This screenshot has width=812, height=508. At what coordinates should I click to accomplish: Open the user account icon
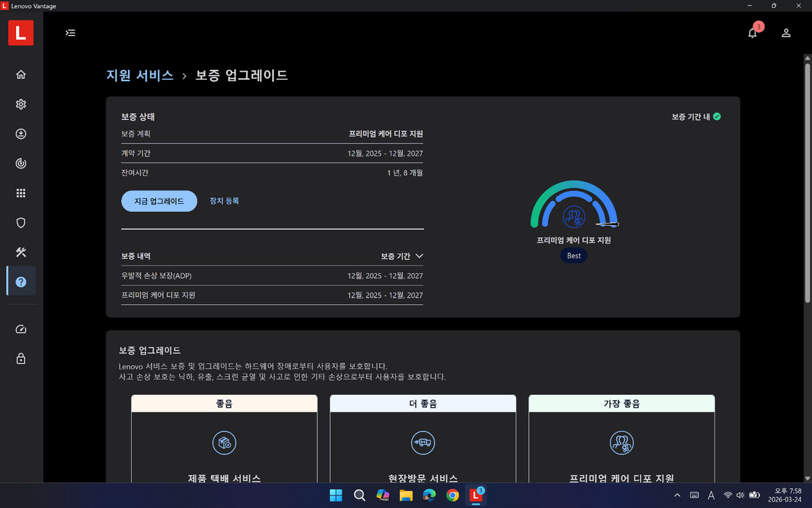[786, 32]
